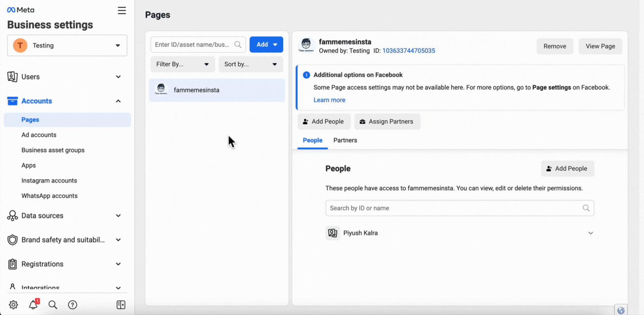Click search icon in people search field
This screenshot has height=315, width=644.
pos(586,208)
